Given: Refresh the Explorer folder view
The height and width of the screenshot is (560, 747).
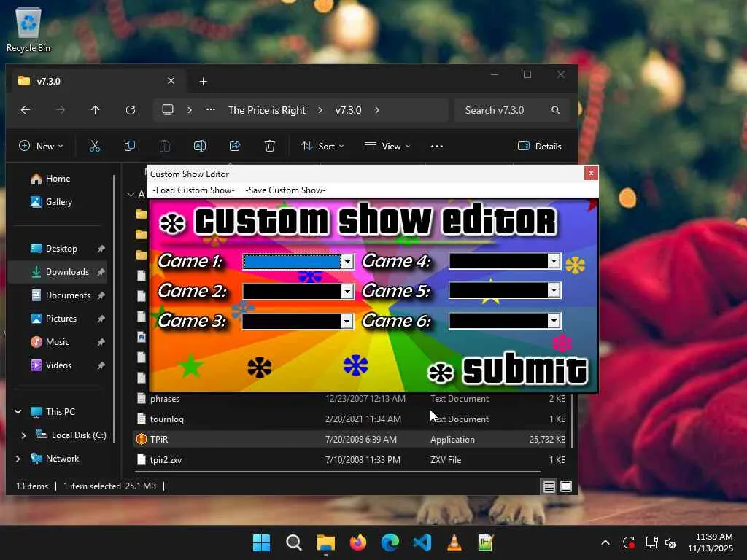Looking at the screenshot, I should (131, 110).
